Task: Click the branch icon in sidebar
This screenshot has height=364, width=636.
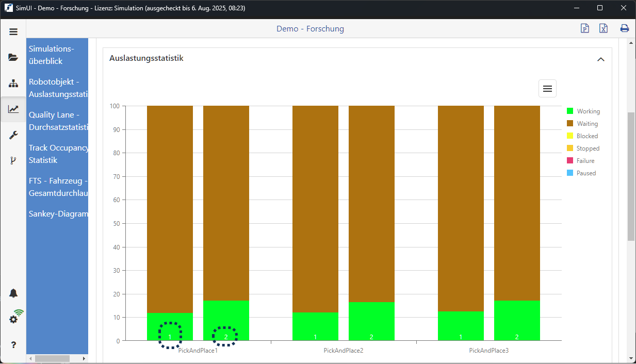Action: pos(13,161)
